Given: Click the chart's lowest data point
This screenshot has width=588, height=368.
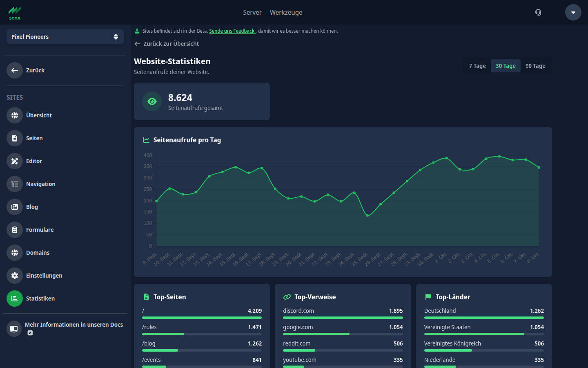Looking at the screenshot, I should 367,215.
